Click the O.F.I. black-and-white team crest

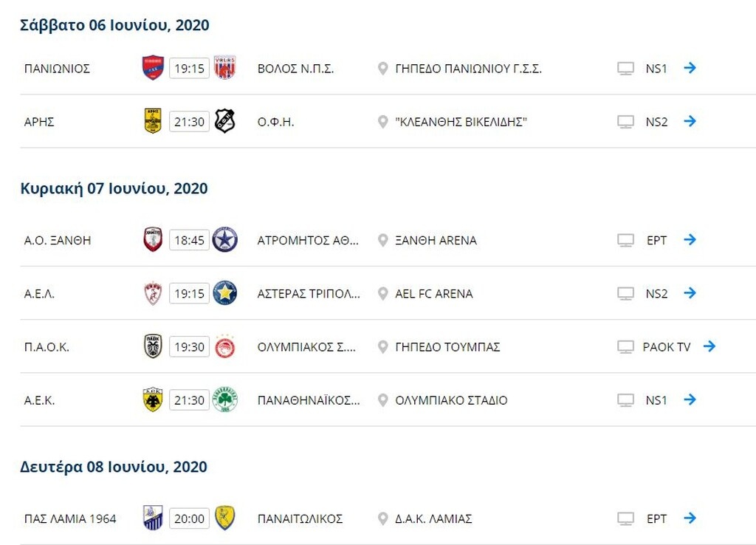click(x=224, y=121)
